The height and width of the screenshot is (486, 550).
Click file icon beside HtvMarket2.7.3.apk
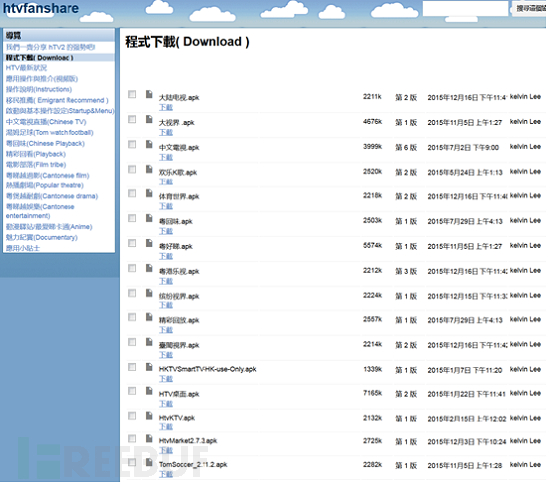(149, 438)
